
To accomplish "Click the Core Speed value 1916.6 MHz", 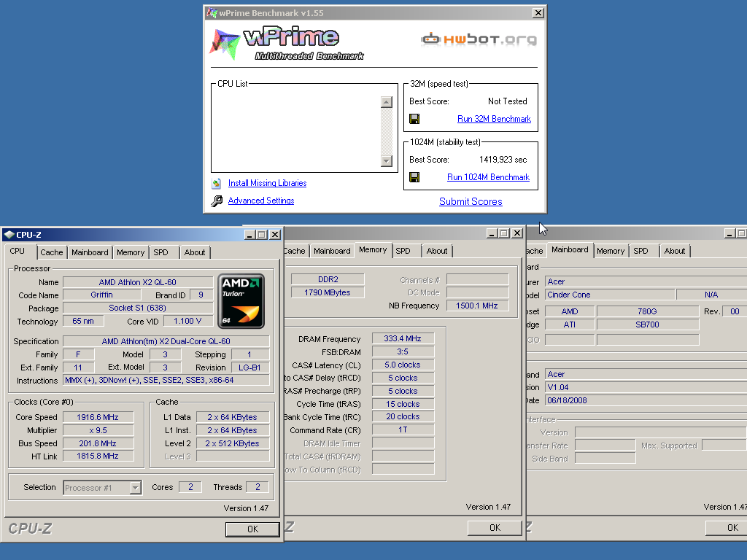I will 98,417.
